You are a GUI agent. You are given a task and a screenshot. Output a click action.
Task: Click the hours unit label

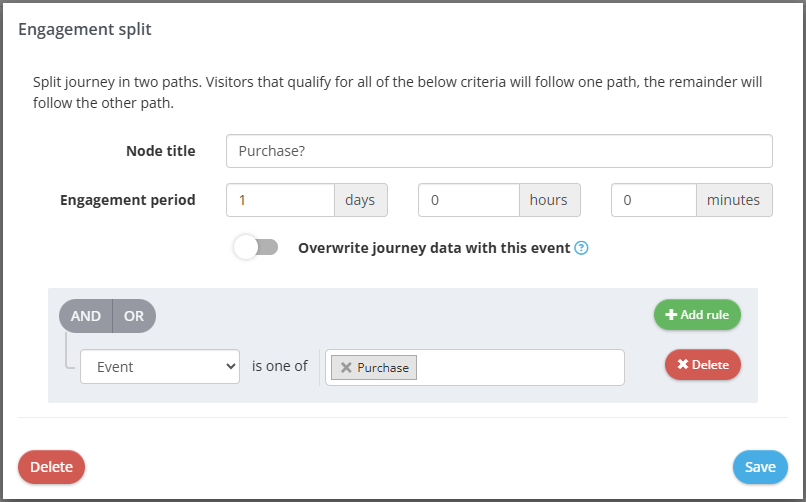pos(549,200)
